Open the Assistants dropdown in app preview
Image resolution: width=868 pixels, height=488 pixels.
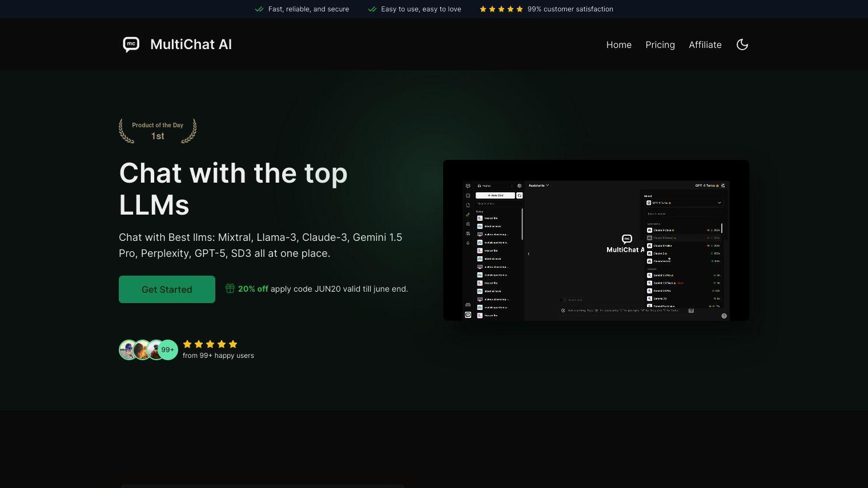[x=539, y=185]
